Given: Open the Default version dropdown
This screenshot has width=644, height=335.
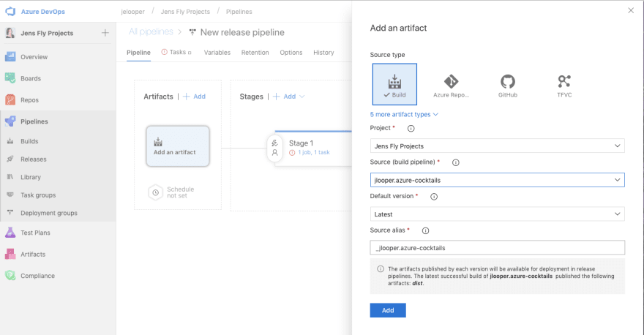Looking at the screenshot, I should click(x=498, y=214).
